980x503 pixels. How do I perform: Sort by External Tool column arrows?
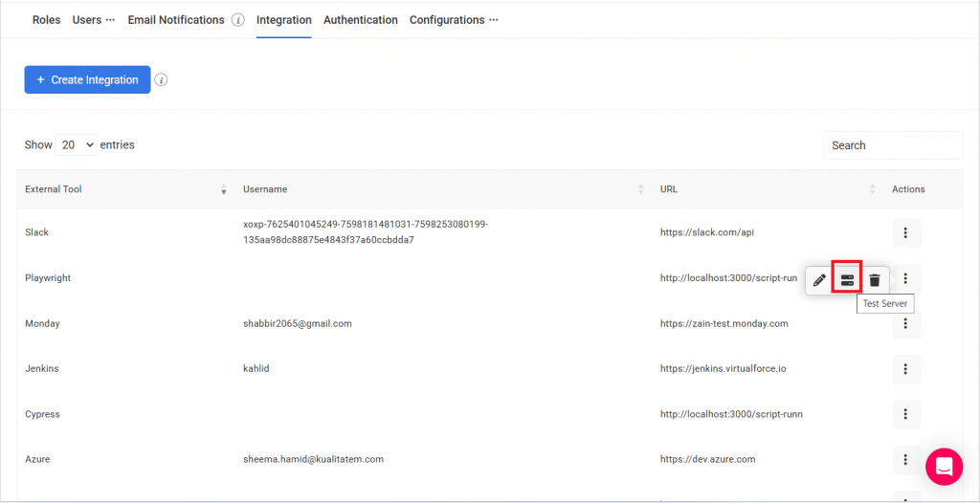[x=224, y=189]
